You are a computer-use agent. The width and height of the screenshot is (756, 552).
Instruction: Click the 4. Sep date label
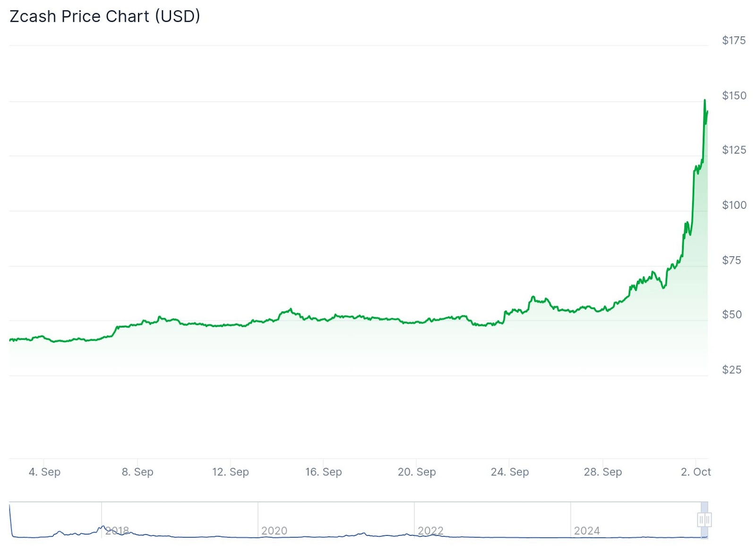click(44, 472)
